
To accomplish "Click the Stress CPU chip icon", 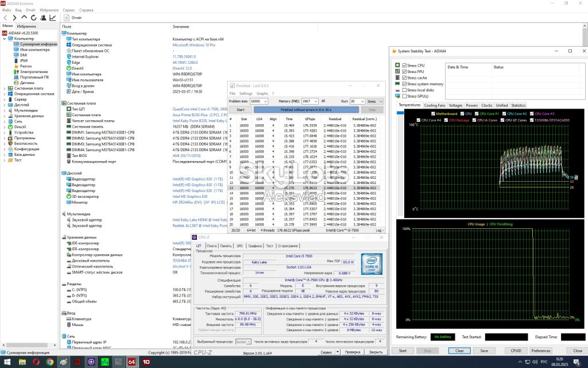I will pyautogui.click(x=397, y=66).
